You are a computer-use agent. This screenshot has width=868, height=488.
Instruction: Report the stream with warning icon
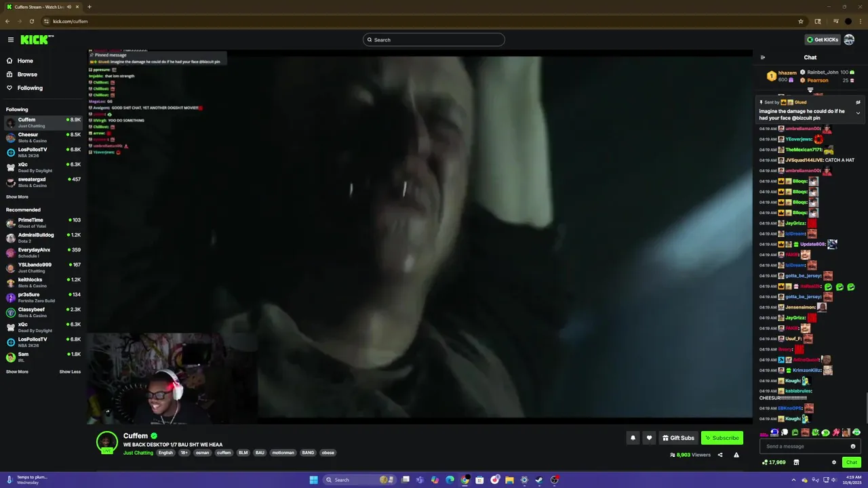click(736, 455)
